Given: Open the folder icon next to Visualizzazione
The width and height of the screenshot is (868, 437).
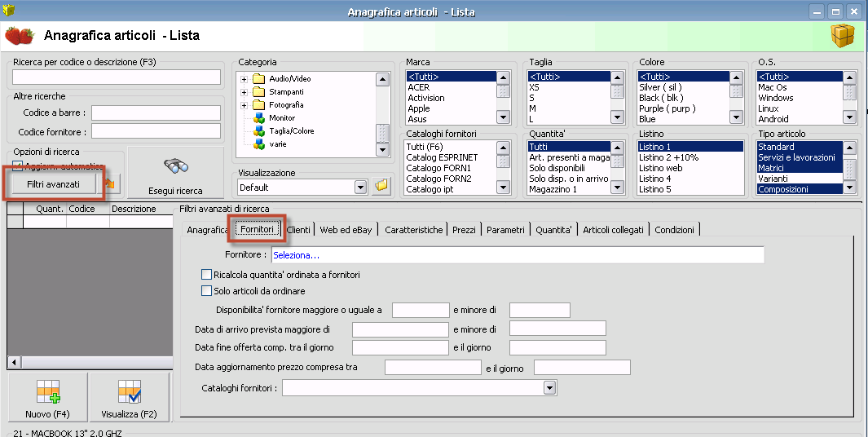Looking at the screenshot, I should (381, 187).
